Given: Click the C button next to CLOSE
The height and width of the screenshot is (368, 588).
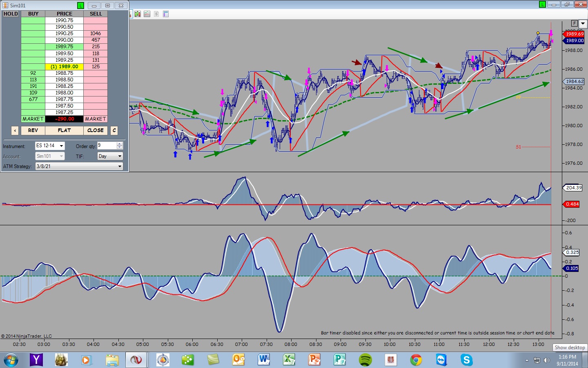Looking at the screenshot, I should pyautogui.click(x=114, y=130).
